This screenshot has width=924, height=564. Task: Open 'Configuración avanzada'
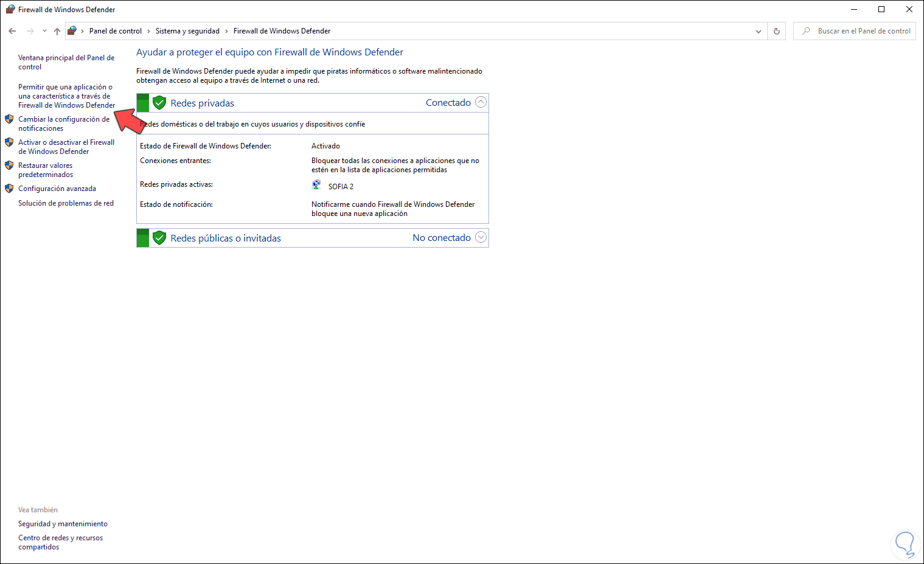[57, 189]
